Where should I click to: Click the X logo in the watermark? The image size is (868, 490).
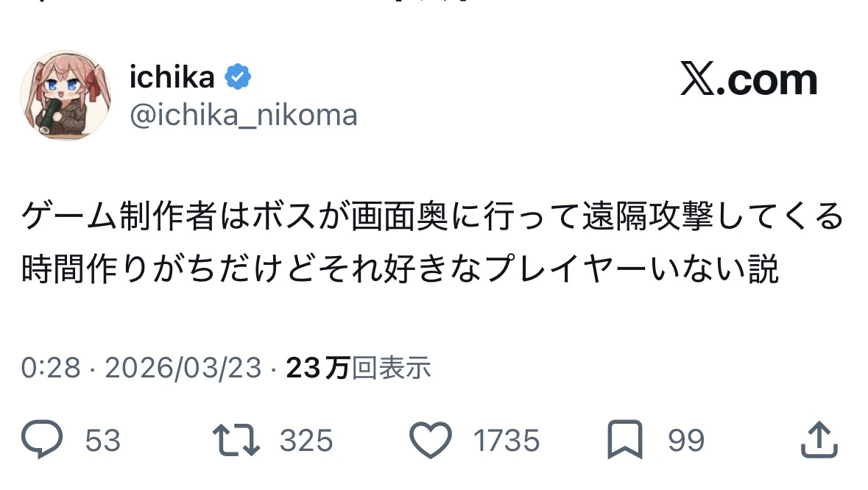click(x=696, y=80)
